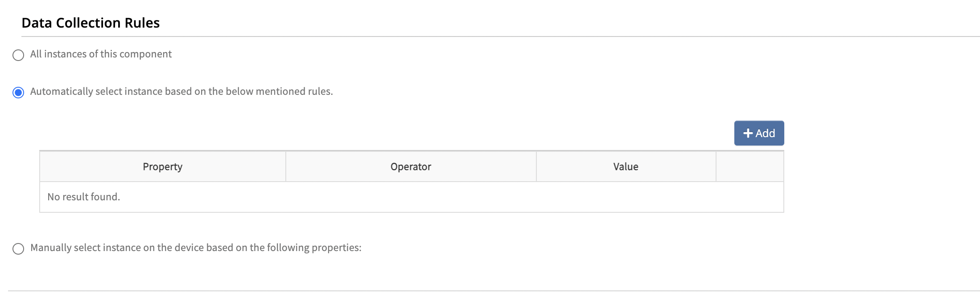Click the empty result row beneath Operator header
Viewport: 980px width, 292px height.
pos(411,197)
